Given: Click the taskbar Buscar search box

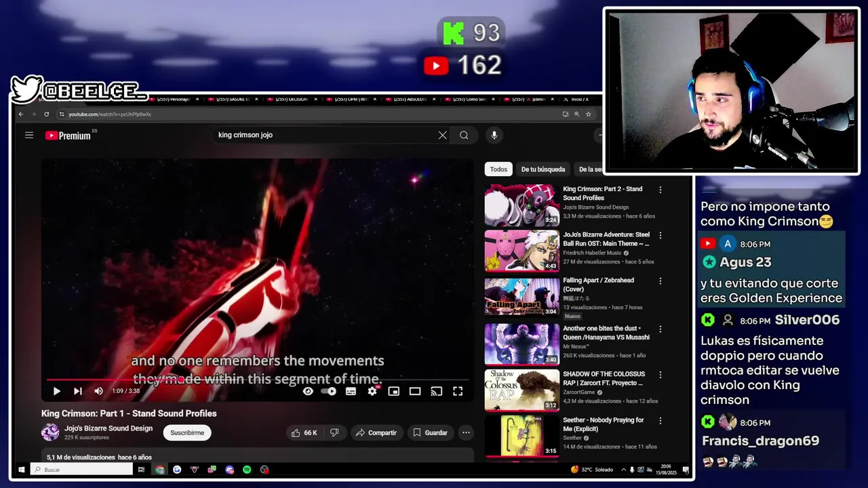Looking at the screenshot, I should coord(81,470).
